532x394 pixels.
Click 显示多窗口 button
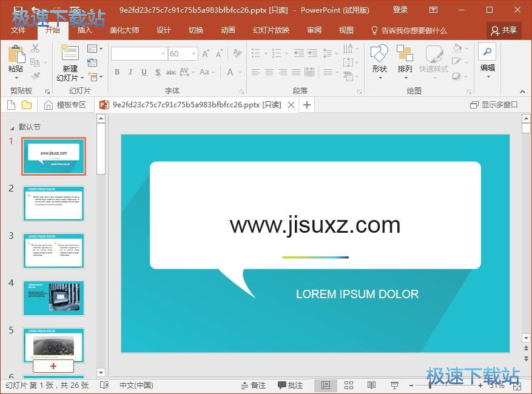494,105
